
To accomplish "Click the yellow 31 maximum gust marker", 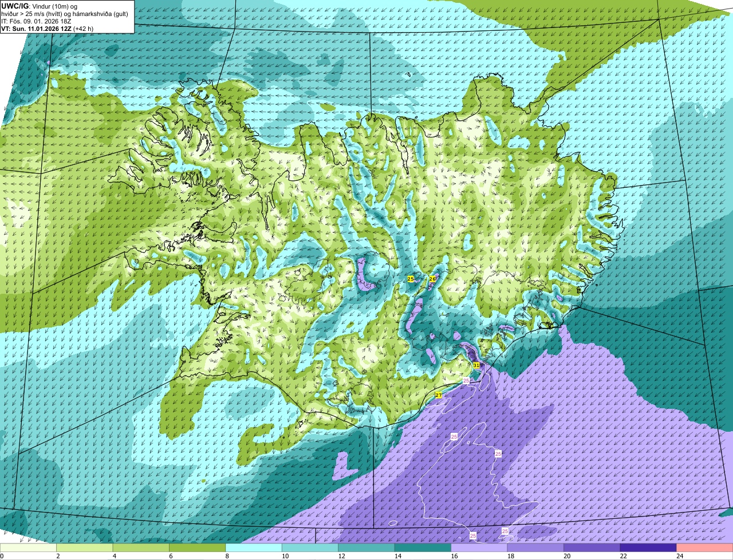I will (x=476, y=365).
